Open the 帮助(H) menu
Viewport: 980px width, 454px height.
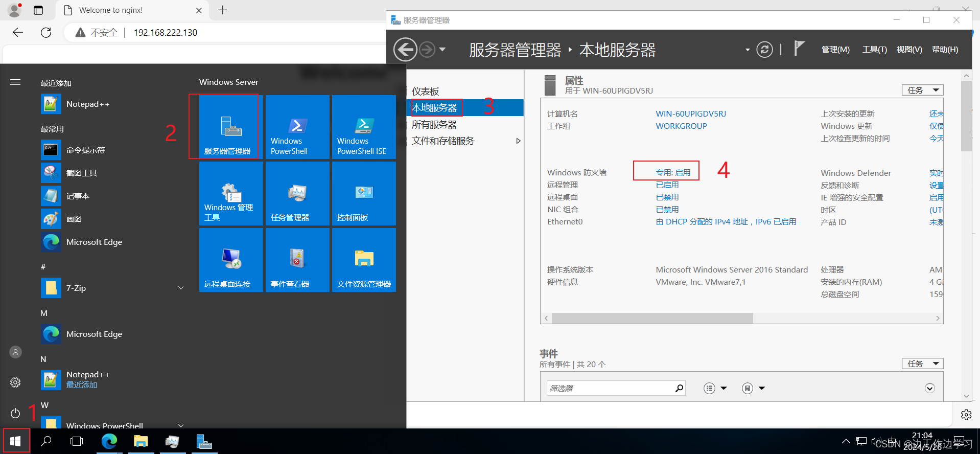[945, 50]
